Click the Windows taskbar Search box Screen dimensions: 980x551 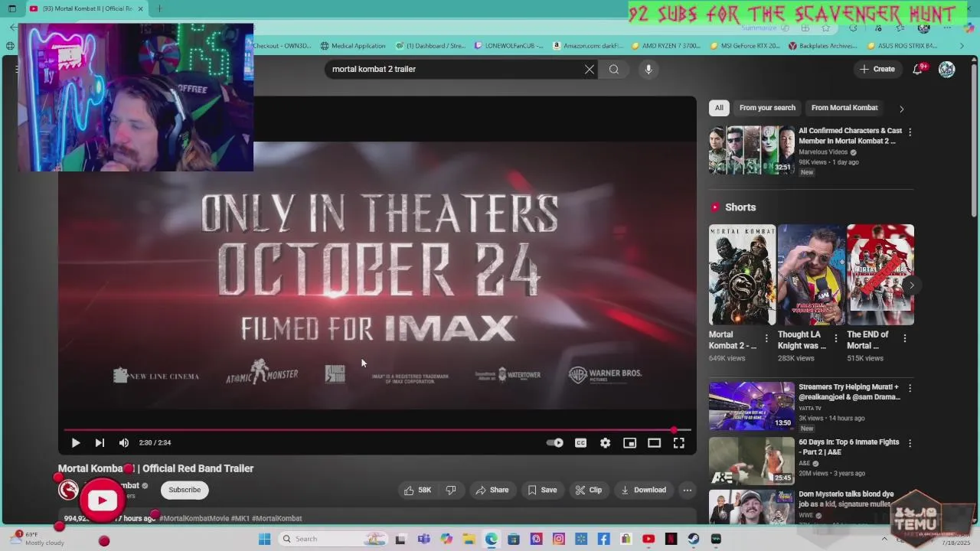pos(332,539)
